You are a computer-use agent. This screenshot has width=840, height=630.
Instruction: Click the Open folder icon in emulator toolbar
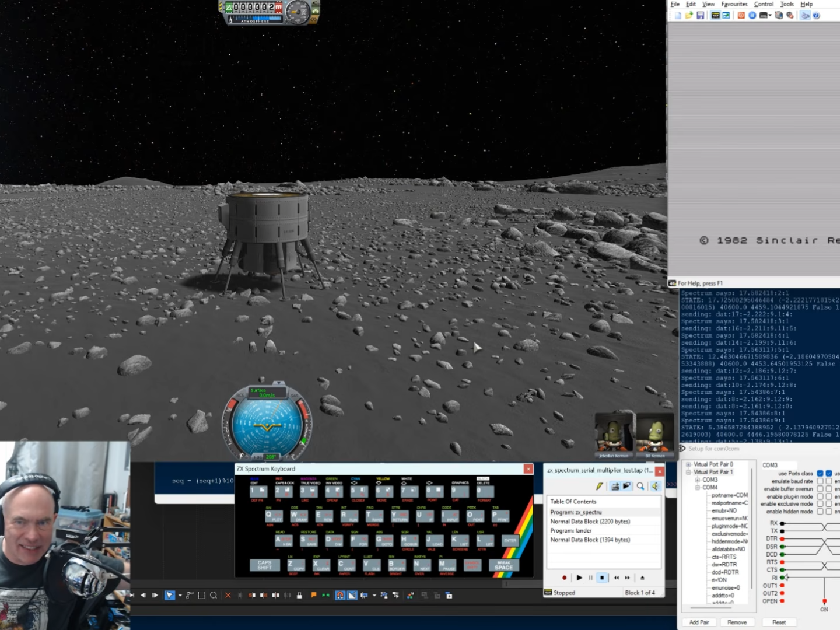pos(689,15)
